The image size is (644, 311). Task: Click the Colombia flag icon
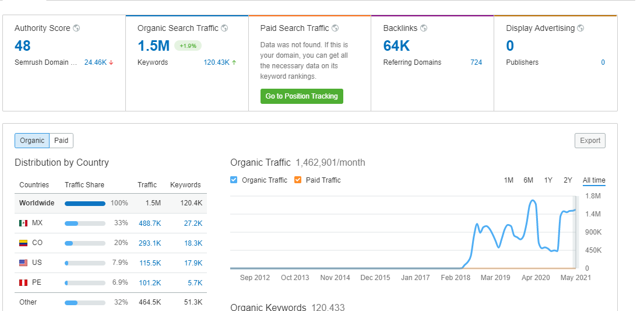[23, 243]
